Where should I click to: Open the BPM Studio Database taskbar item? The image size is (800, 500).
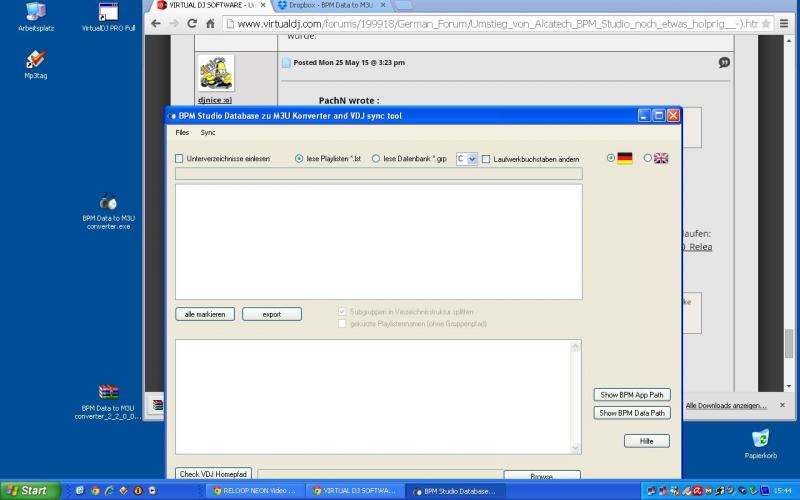point(455,491)
